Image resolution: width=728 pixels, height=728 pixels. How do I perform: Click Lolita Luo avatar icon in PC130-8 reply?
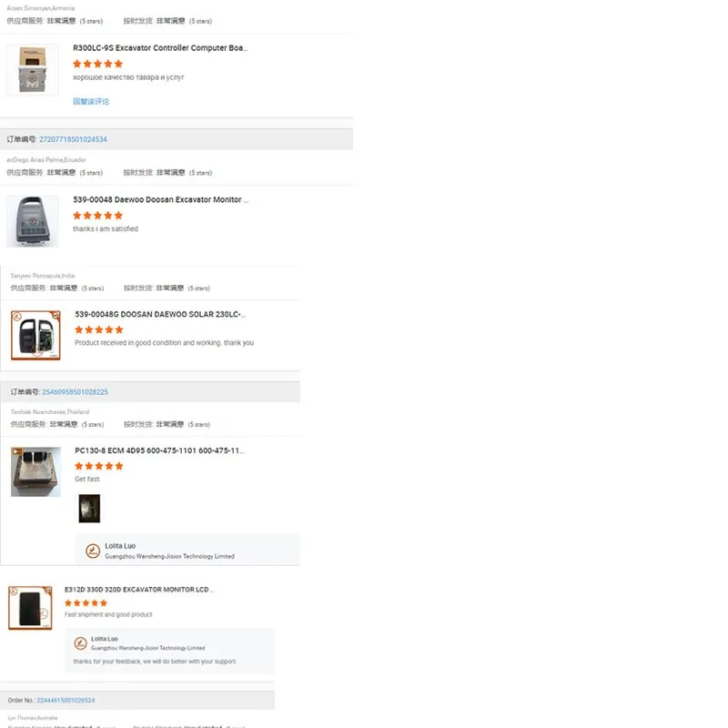[x=93, y=551]
